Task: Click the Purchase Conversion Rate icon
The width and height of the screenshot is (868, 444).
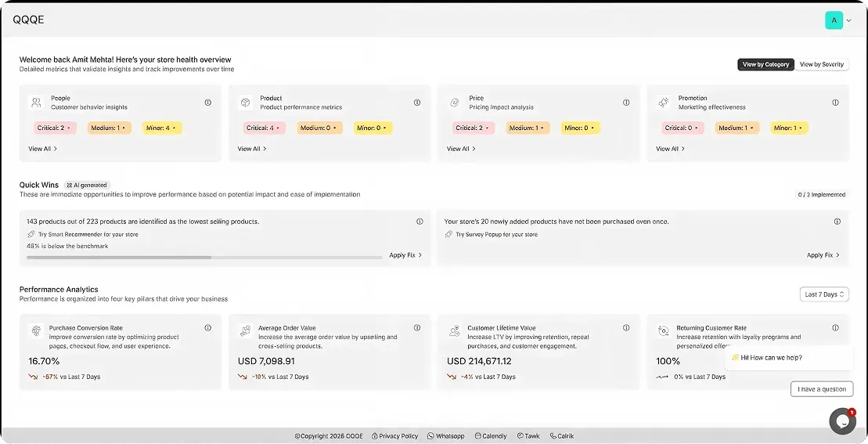Action: (37, 331)
